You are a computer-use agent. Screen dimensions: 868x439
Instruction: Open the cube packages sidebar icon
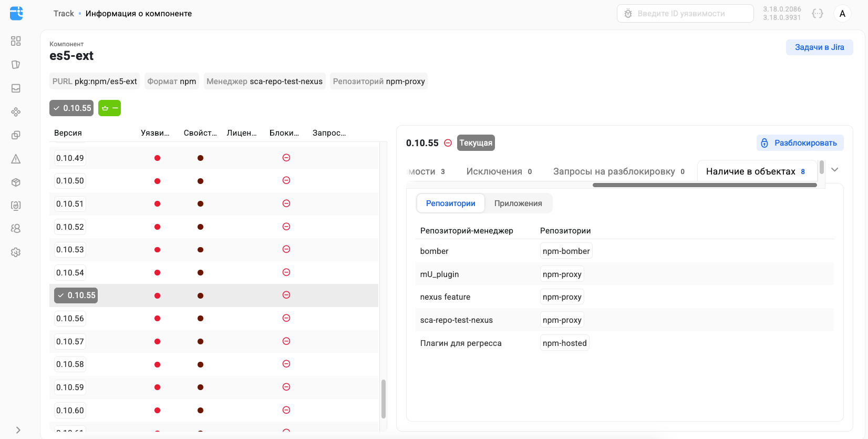pos(16,182)
